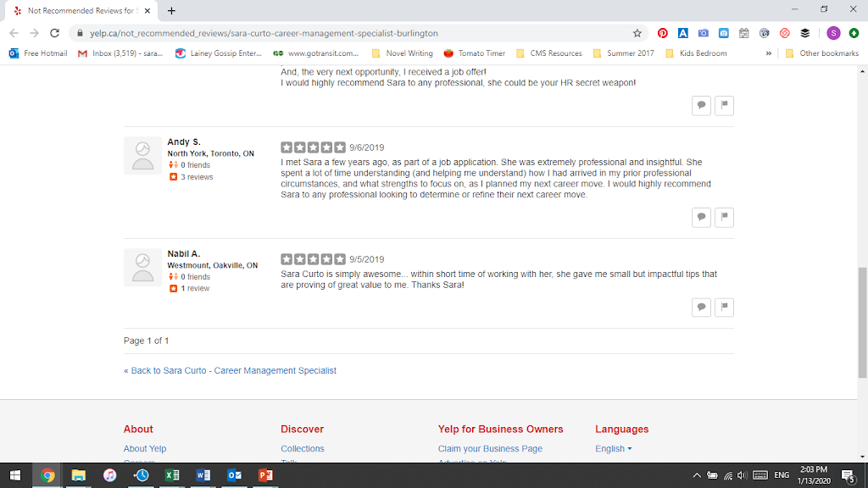Open Excel from the taskbar
The height and width of the screenshot is (488, 868).
point(172,475)
